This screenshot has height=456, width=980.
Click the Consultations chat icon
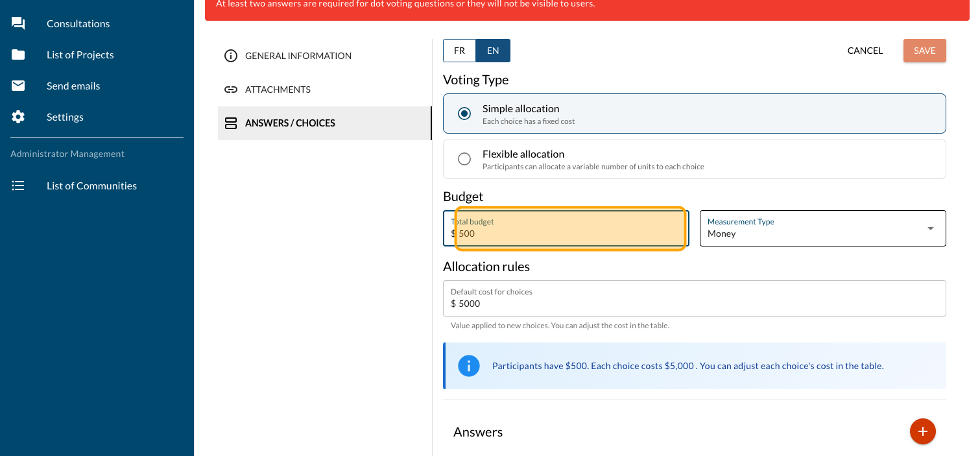click(x=18, y=24)
